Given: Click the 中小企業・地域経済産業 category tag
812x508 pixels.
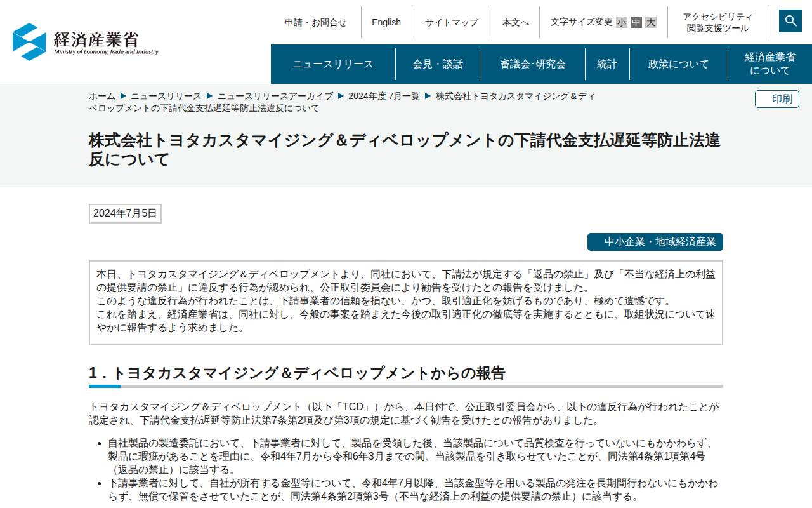Looking at the screenshot, I should coord(655,242).
